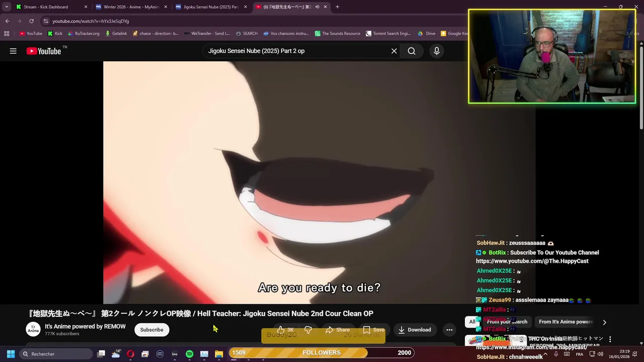Open the YouTube guide hamburger menu
Viewport: 644px width, 362px height.
13,51
